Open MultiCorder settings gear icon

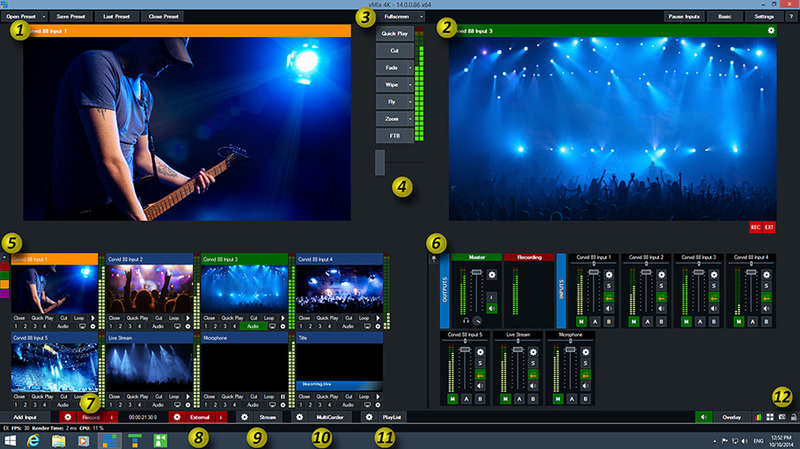click(299, 415)
